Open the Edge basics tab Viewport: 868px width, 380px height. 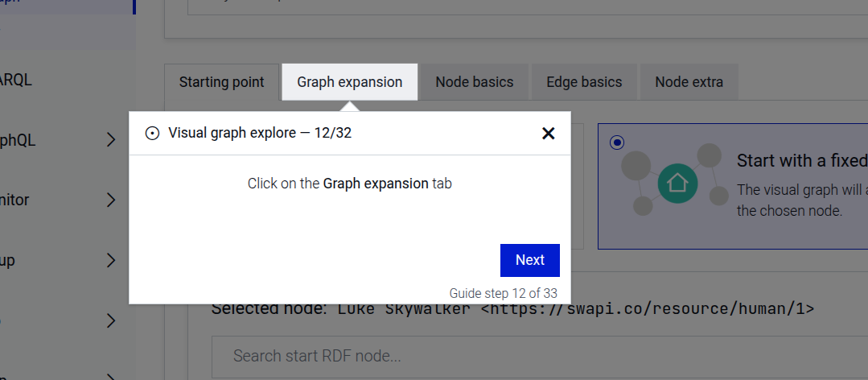[584, 82]
